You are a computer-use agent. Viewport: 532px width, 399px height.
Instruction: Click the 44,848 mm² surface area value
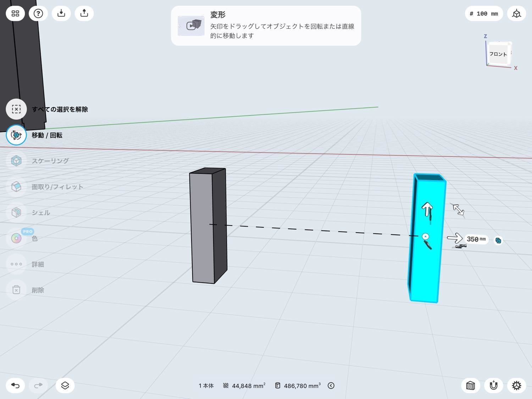coord(249,386)
